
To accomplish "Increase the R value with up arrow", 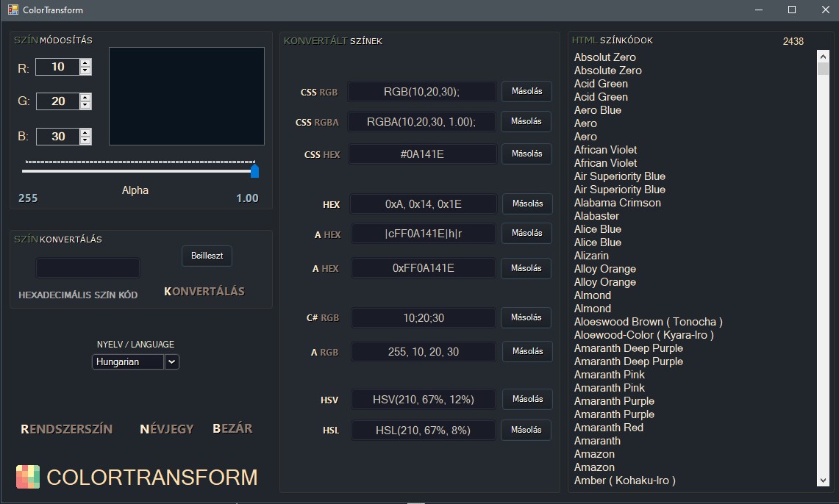I will coord(85,63).
